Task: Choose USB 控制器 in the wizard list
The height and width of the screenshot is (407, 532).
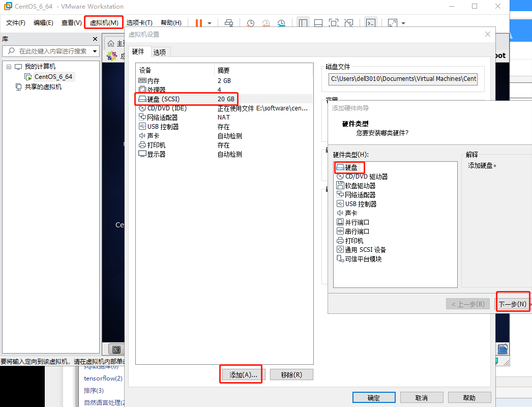Action: [357, 204]
